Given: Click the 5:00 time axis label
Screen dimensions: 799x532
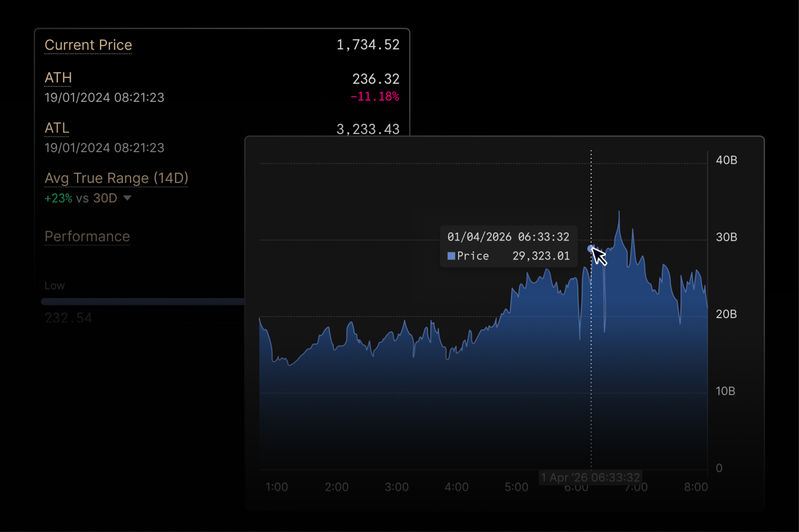Looking at the screenshot, I should click(516, 487).
